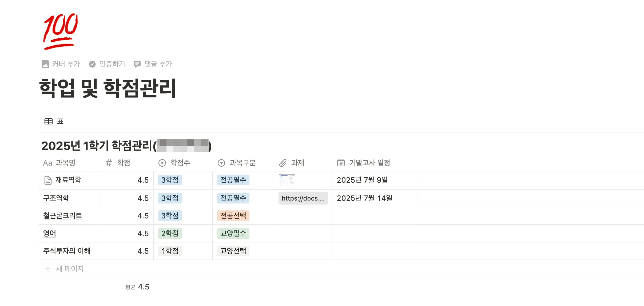The width and height of the screenshot is (644, 306).
Task: Open the 과제 file thumbnail for 재료역학
Action: (287, 180)
